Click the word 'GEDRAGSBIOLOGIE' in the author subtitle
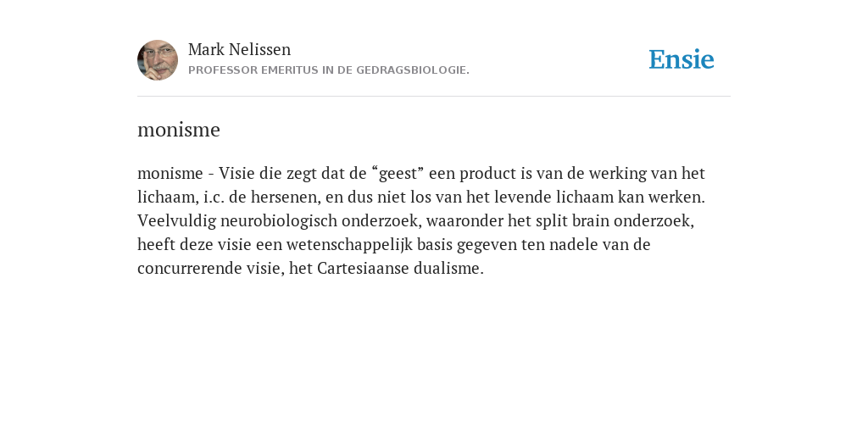Viewport: 868px width, 434px height. pos(413,70)
